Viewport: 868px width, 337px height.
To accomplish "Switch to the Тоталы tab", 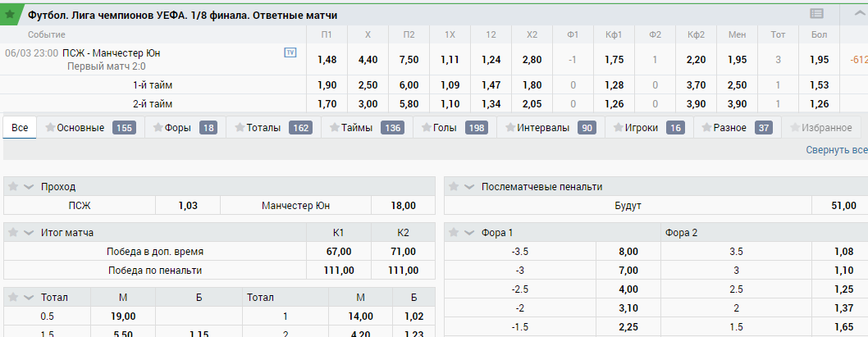I will (273, 128).
